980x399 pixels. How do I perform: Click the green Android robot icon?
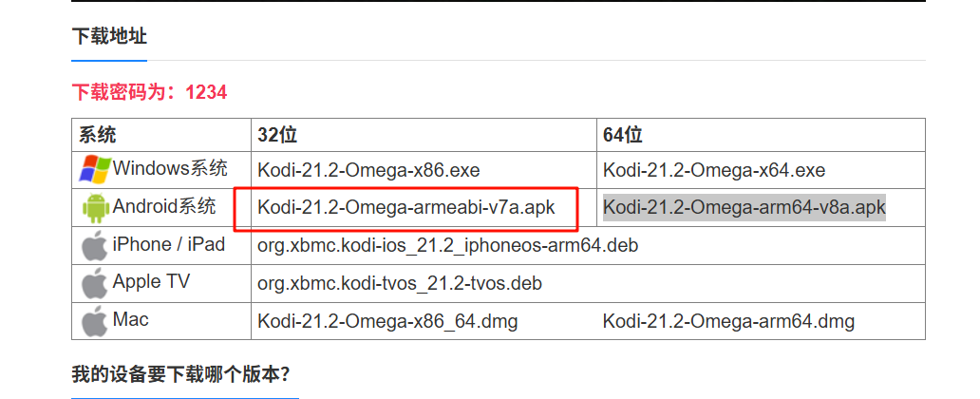click(x=94, y=207)
